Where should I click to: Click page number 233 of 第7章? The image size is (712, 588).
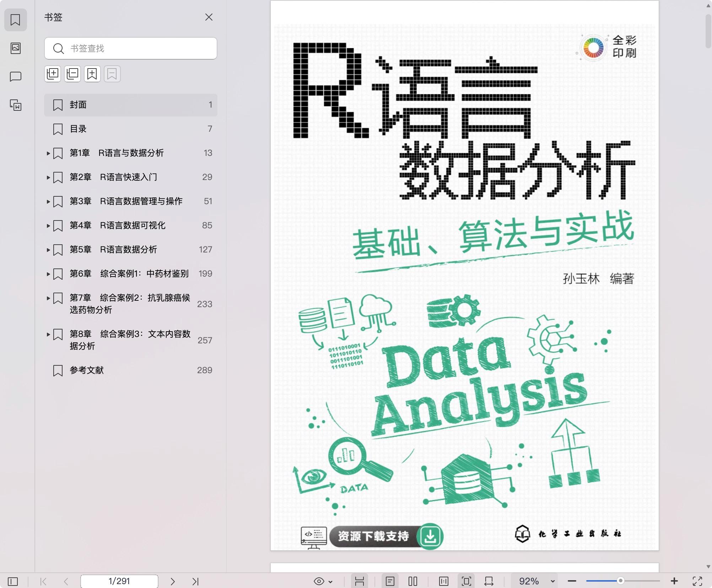point(205,304)
